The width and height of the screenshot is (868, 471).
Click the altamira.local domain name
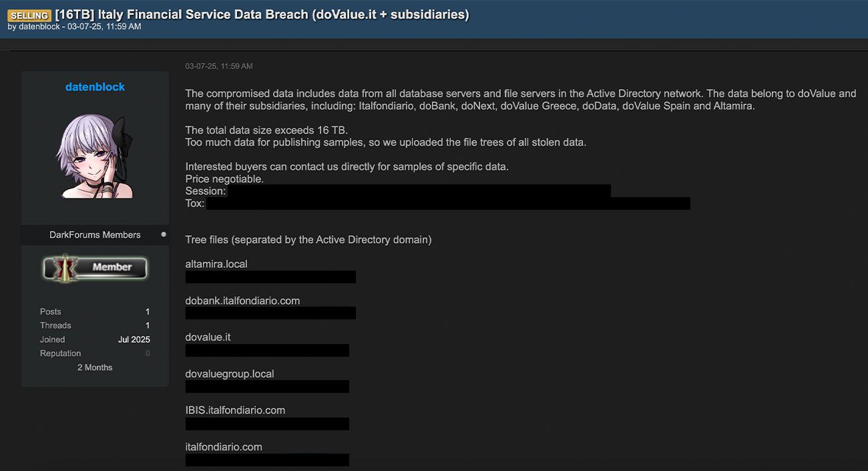coord(216,264)
